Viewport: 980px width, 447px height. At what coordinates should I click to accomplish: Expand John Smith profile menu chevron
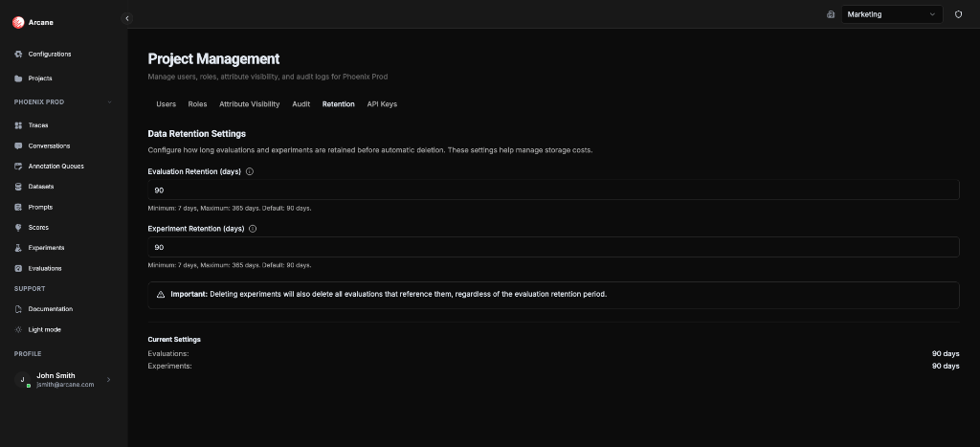pos(109,379)
